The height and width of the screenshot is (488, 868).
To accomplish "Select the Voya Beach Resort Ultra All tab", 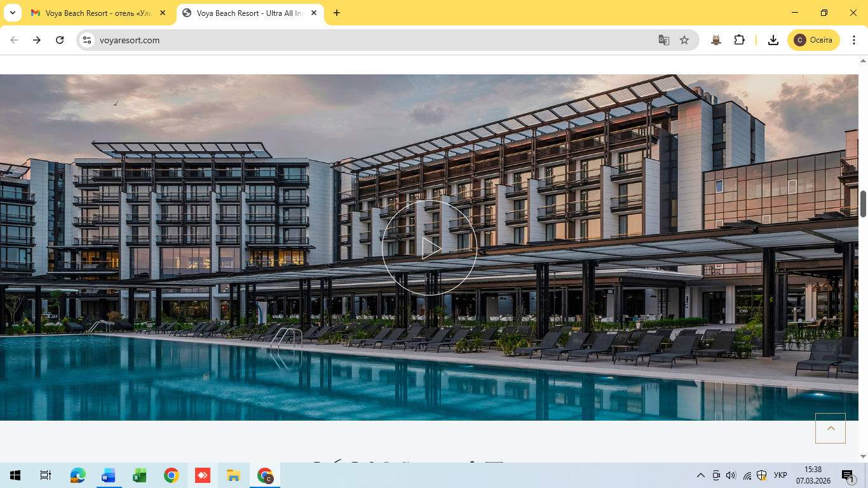I will (249, 13).
